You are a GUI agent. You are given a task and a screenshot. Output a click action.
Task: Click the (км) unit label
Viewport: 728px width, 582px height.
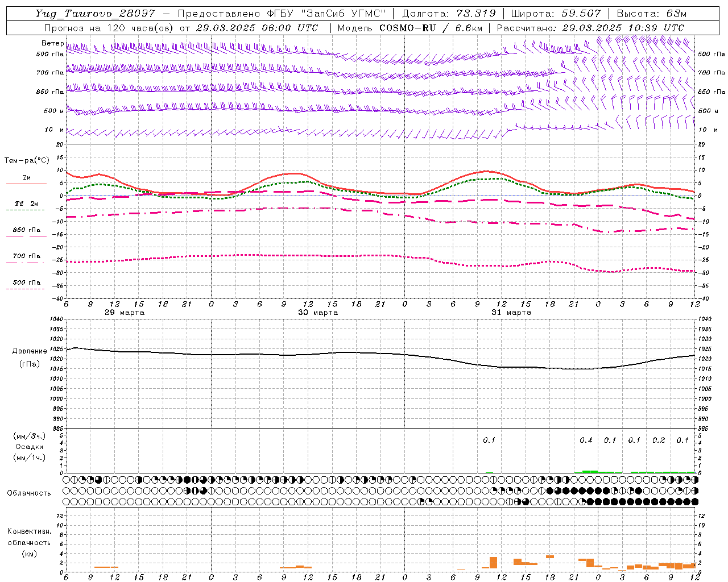coord(29,554)
